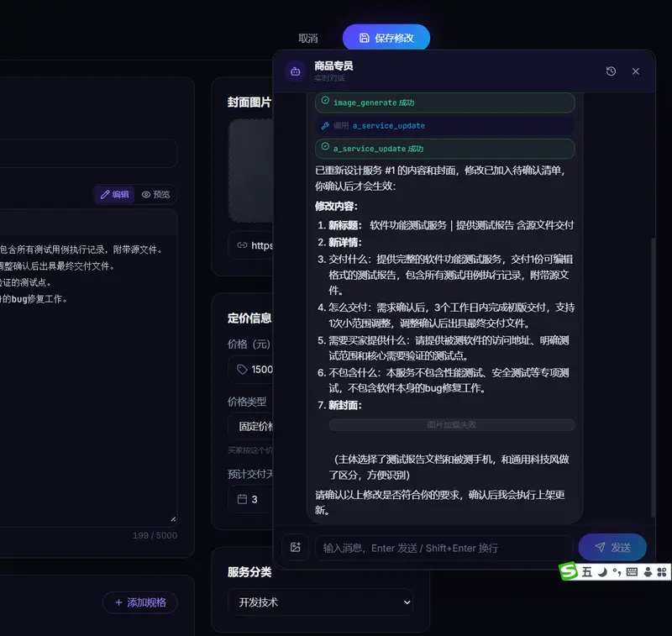The height and width of the screenshot is (636, 672).
Task: Save changes with 保存修改 button
Action: 386,38
